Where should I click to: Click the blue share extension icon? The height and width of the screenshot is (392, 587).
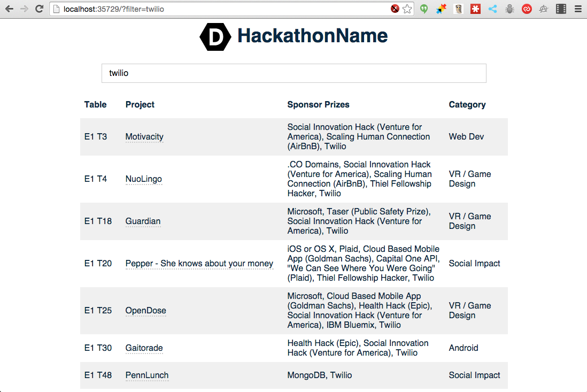(493, 9)
